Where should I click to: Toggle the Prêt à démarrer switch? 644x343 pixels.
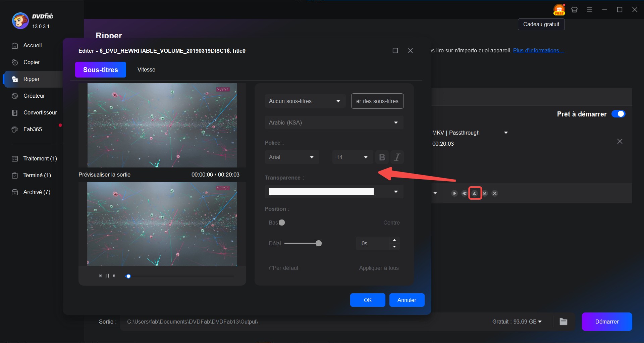[618, 114]
